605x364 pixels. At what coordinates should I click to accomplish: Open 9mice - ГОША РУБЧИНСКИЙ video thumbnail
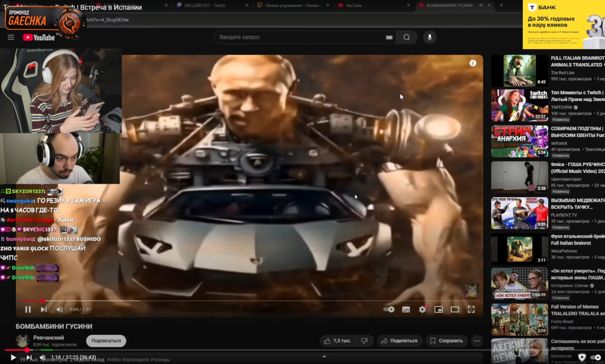(x=519, y=177)
